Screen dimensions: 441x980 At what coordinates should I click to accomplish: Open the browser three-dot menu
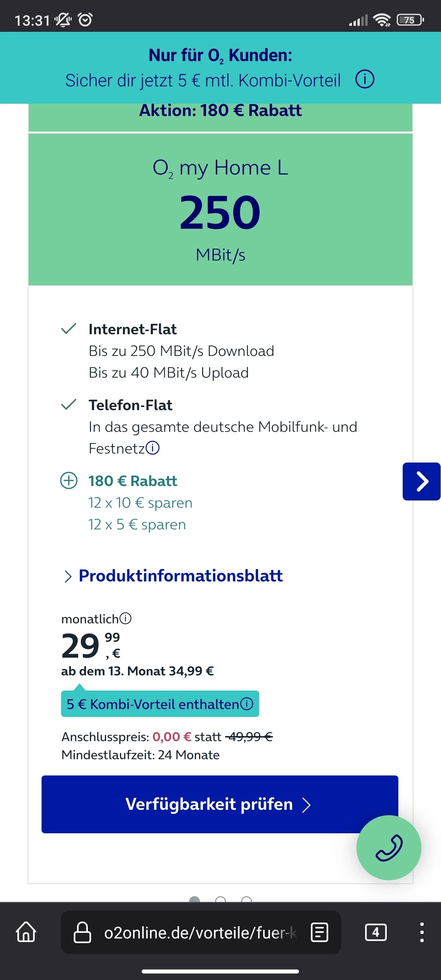[x=421, y=932]
